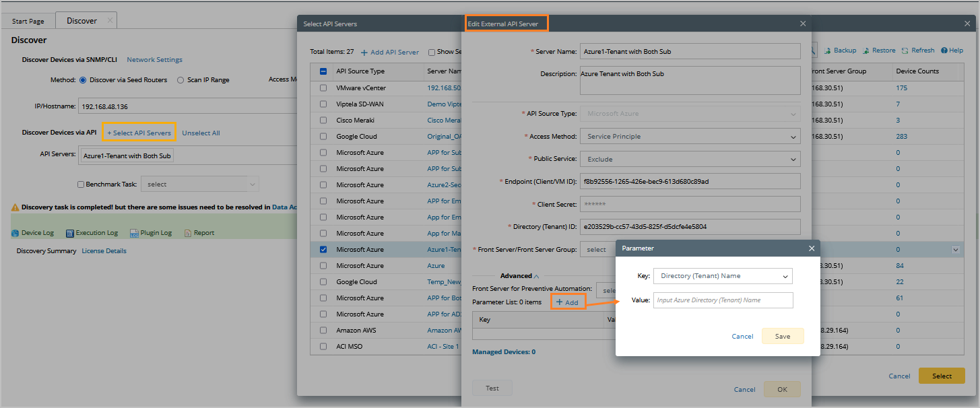Open the Execution Log icon
Image resolution: width=980 pixels, height=408 pixels.
point(69,233)
